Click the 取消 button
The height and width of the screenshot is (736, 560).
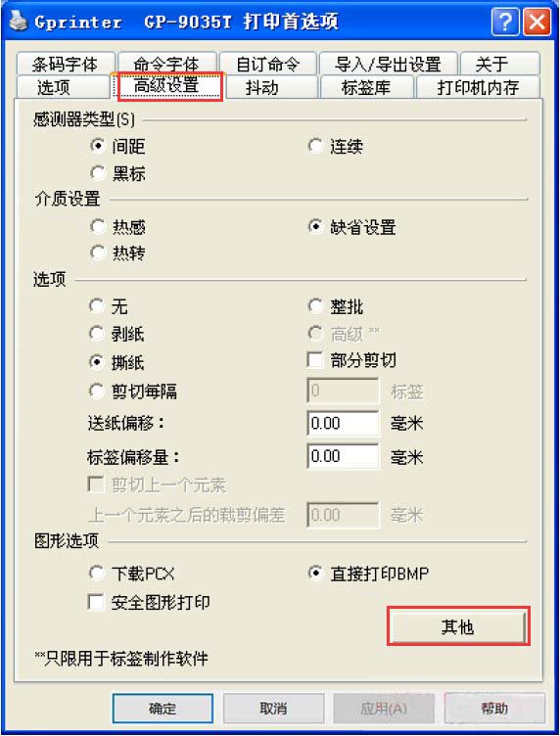pyautogui.click(x=273, y=709)
